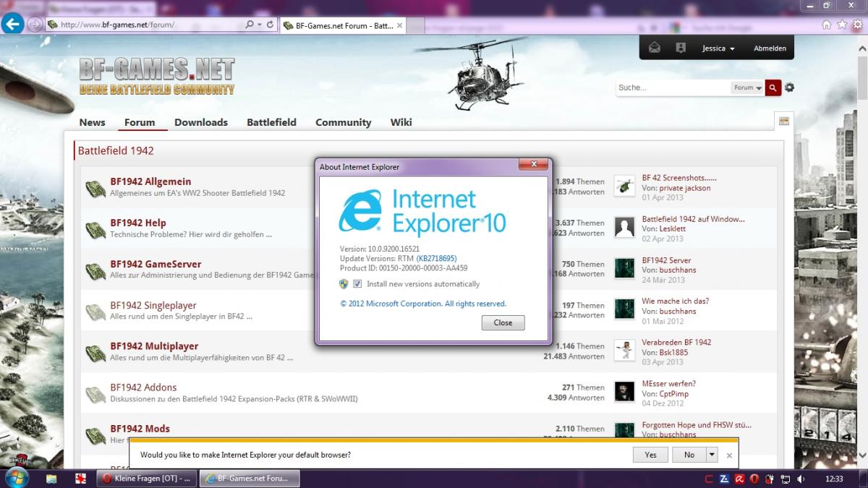Open the MEsser werfen? thread link
The width and height of the screenshot is (868, 488).
tap(668, 383)
